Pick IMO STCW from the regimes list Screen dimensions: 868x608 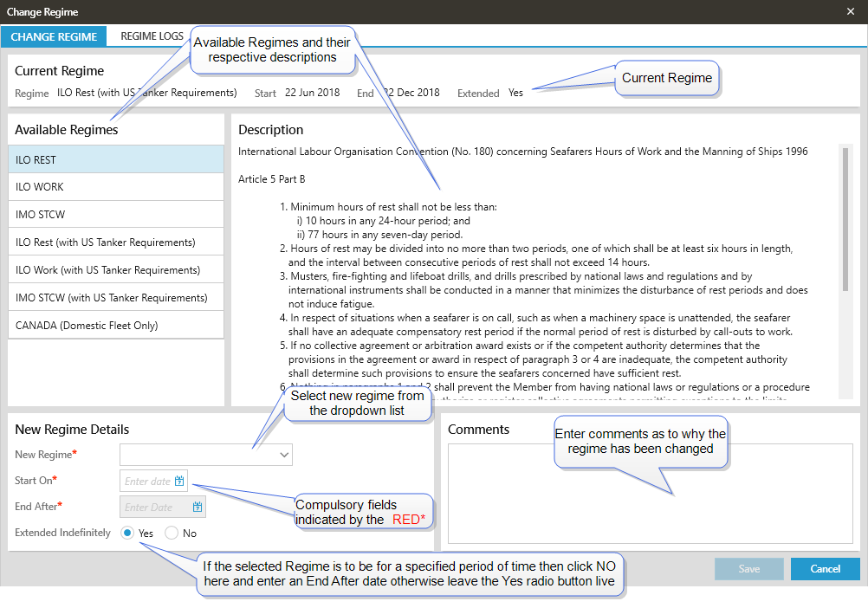tap(116, 215)
